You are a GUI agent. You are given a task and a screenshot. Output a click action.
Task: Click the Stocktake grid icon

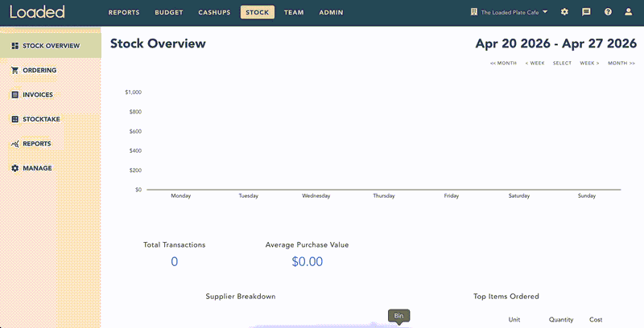point(15,119)
